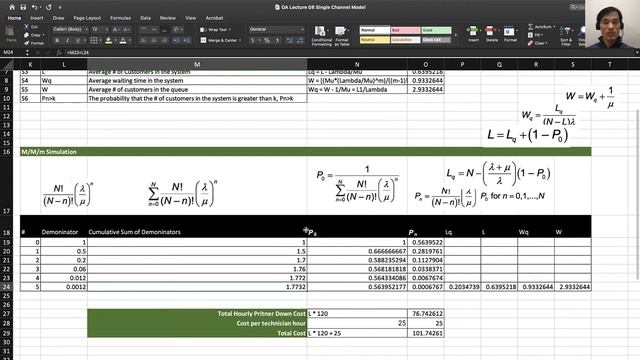Open Conditional Formatting menu

(x=321, y=36)
